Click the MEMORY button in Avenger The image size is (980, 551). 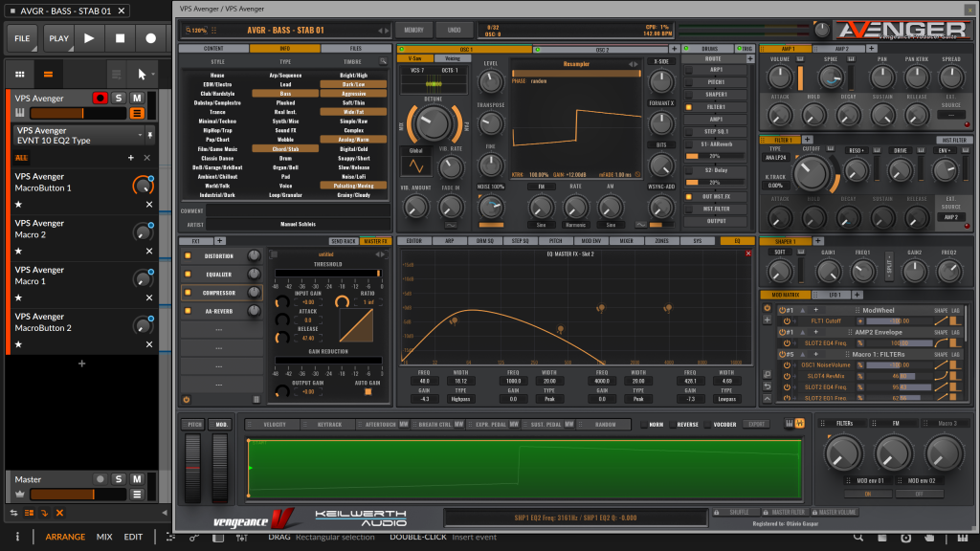413,30
